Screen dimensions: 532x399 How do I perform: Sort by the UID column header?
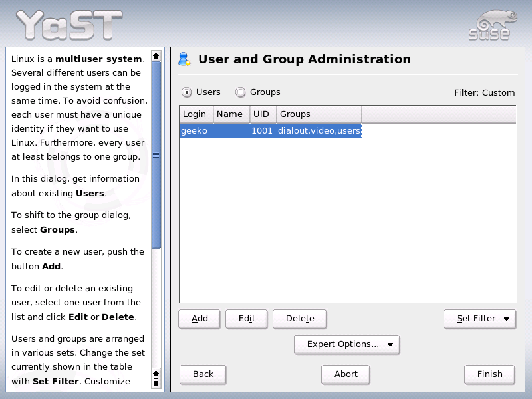[263, 114]
